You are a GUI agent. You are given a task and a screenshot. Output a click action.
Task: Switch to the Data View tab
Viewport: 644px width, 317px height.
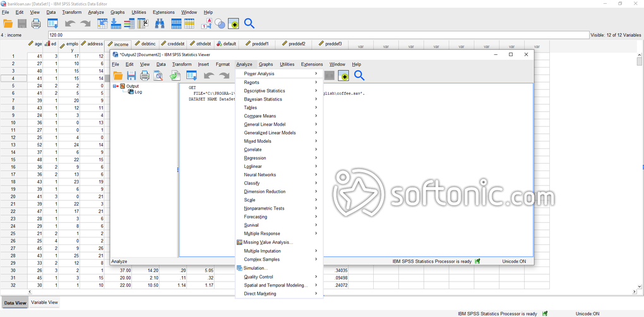tap(15, 303)
